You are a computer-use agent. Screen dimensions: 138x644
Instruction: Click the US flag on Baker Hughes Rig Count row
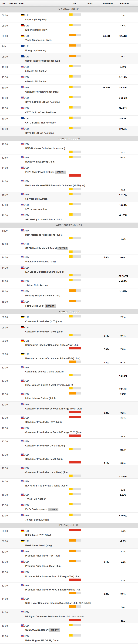(x=22, y=636)
